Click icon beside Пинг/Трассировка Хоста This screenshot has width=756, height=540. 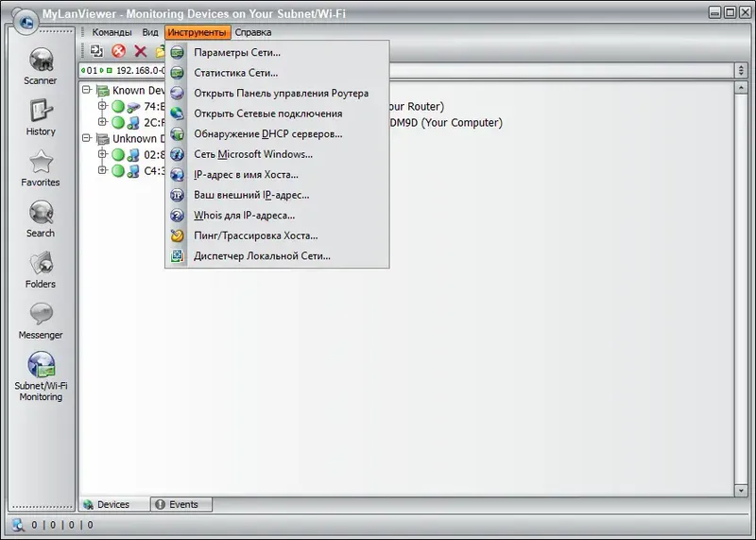pyautogui.click(x=178, y=235)
